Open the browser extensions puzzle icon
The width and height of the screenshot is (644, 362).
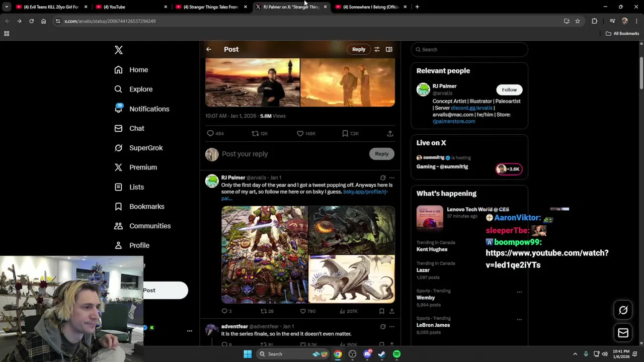click(x=594, y=21)
